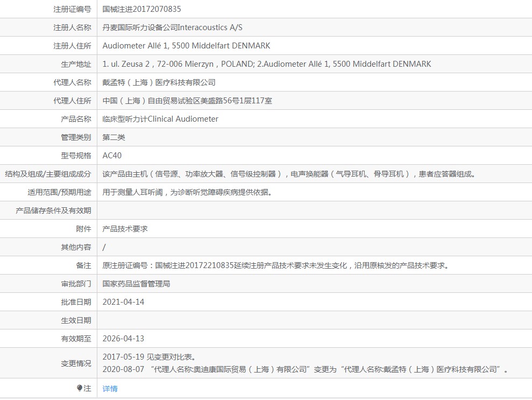Click approval department 国家药品监督管理局
The width and height of the screenshot is (532, 400).
click(x=137, y=284)
